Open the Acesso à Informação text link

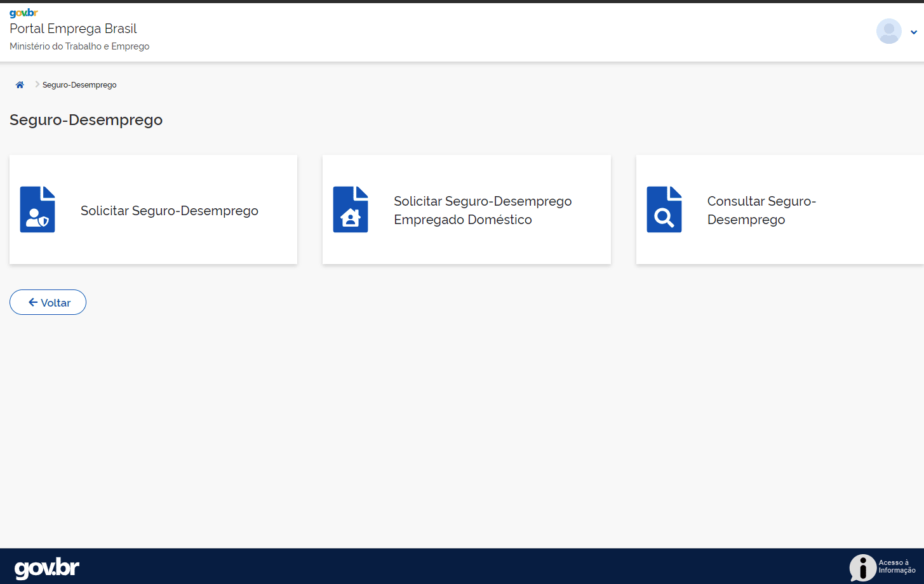tap(897, 566)
